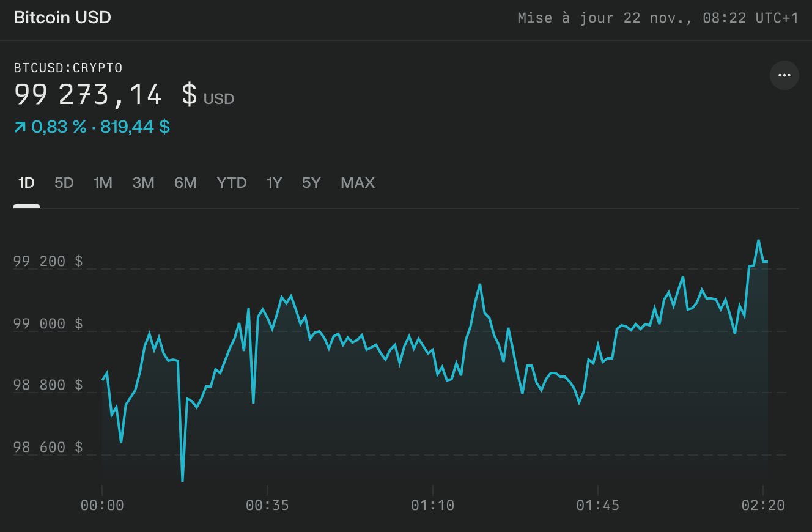Screen dimensions: 812x532
Task: Click the 02:20 time axis label
Action: 762,506
